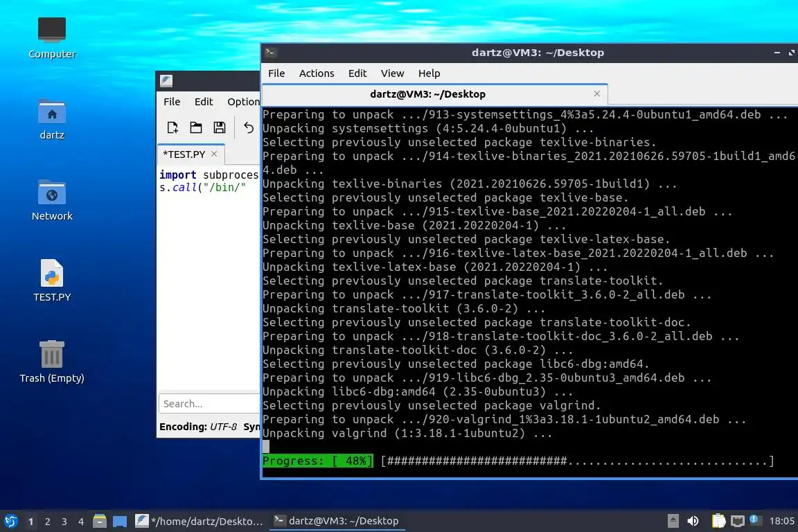Click the show desktop icon in taskbar
The image size is (798, 532).
point(120,521)
